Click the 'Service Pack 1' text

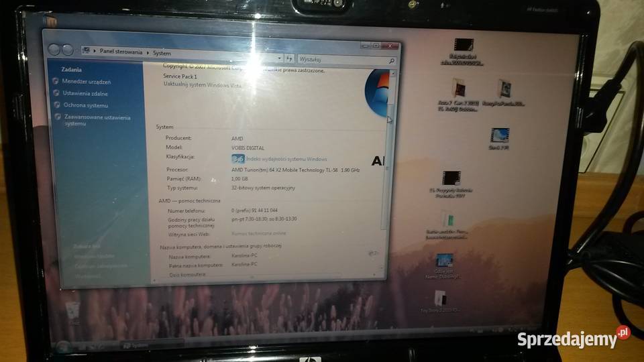180,76
